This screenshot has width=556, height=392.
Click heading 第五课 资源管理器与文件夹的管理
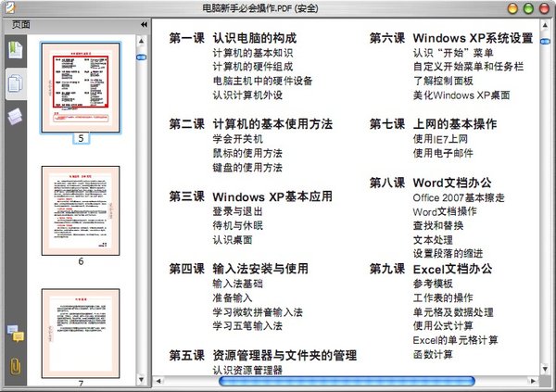pos(263,355)
